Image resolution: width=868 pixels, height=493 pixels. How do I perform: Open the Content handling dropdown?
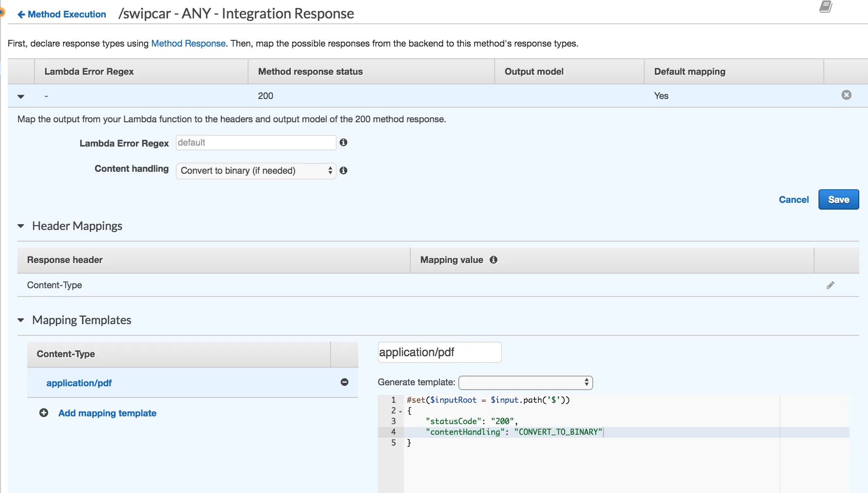pyautogui.click(x=256, y=170)
